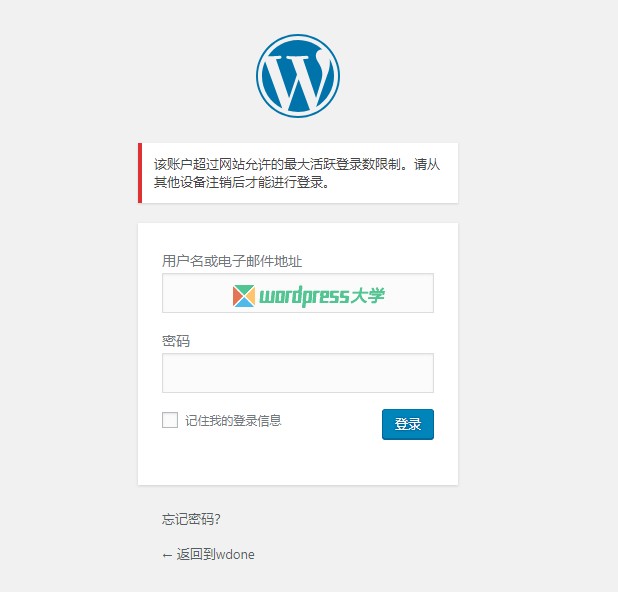The width and height of the screenshot is (618, 592).
Task: Click the left arrow before 返回到wdone
Action: click(x=167, y=555)
